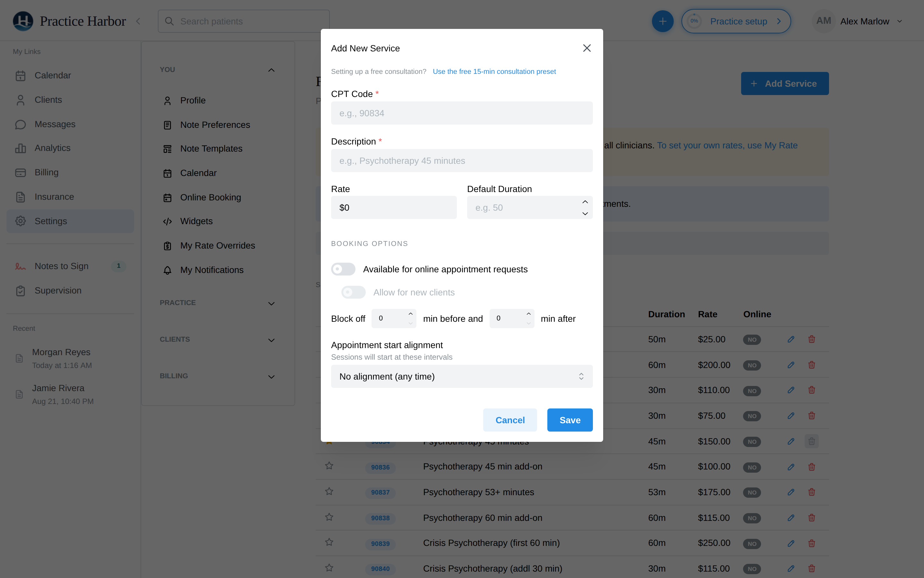This screenshot has width=924, height=578.
Task: Click the Add Service button
Action: pos(785,83)
